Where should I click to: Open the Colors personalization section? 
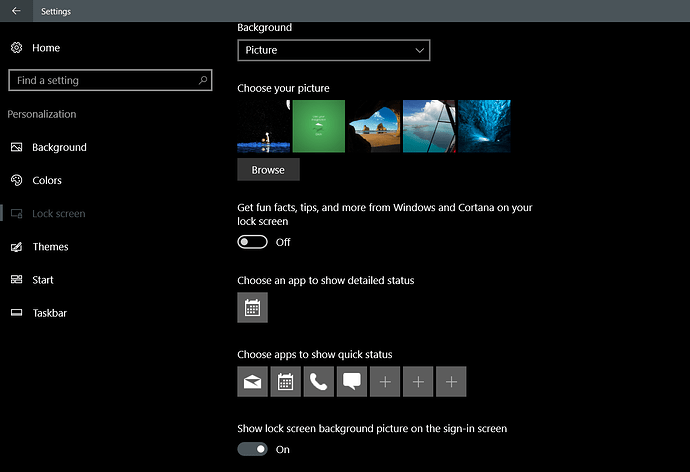[46, 181]
